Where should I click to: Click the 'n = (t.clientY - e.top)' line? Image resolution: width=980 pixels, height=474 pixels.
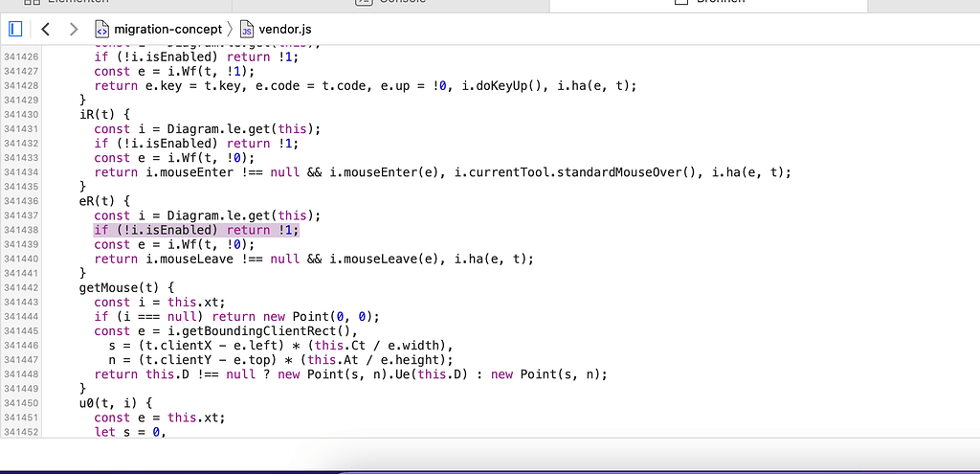[280, 360]
